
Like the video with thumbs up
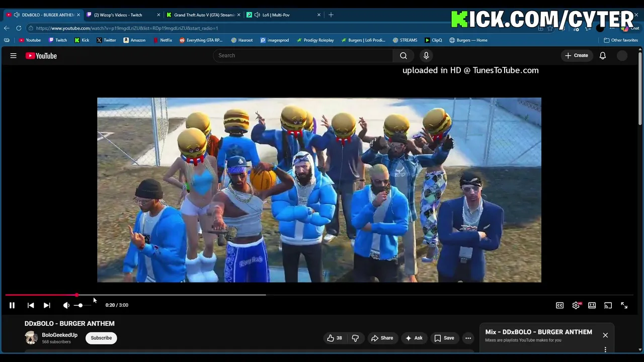click(335, 338)
